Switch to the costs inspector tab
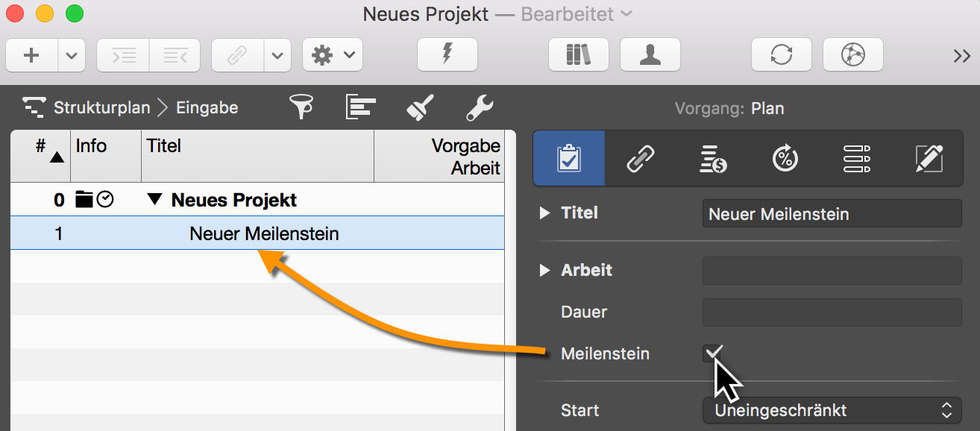This screenshot has height=431, width=980. (x=712, y=158)
